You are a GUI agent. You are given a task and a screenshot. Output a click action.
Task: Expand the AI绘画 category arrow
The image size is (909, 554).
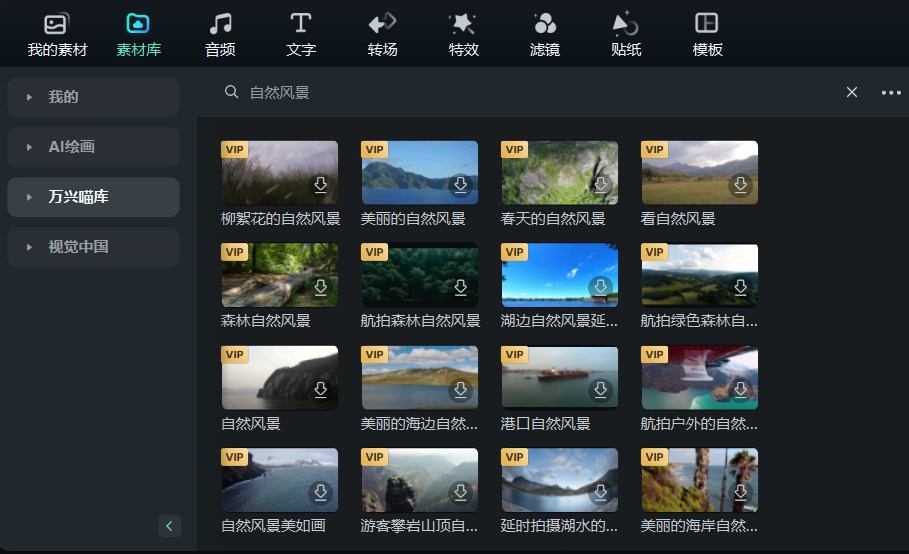(29, 147)
